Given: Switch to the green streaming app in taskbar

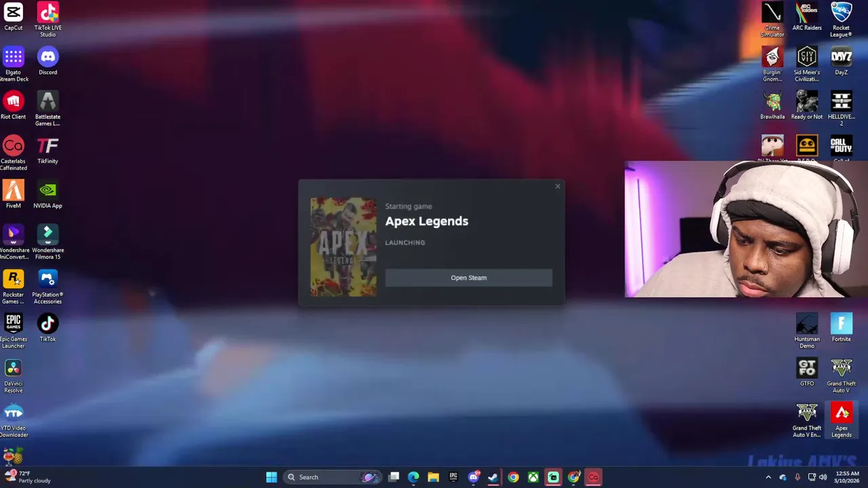Looking at the screenshot, I should pyautogui.click(x=553, y=477).
